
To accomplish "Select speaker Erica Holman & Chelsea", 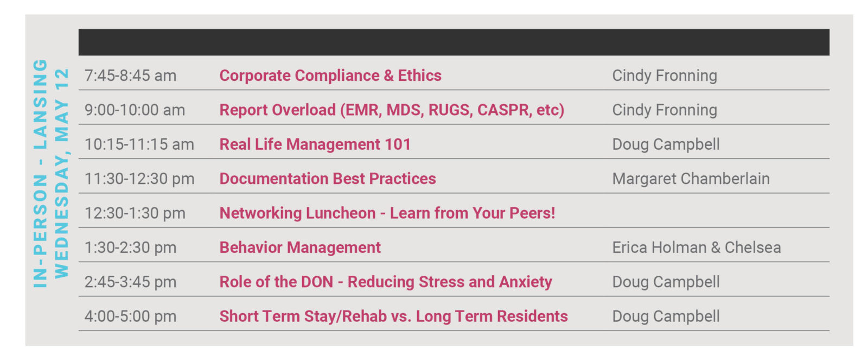I will pyautogui.click(x=697, y=247).
